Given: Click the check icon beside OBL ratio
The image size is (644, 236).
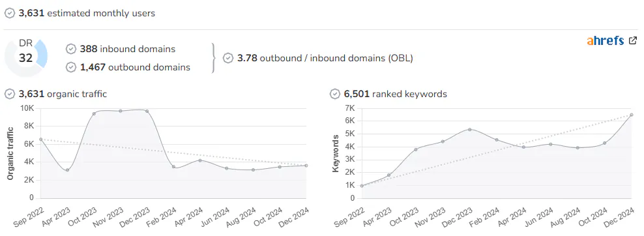Looking at the screenshot, I should [228, 58].
